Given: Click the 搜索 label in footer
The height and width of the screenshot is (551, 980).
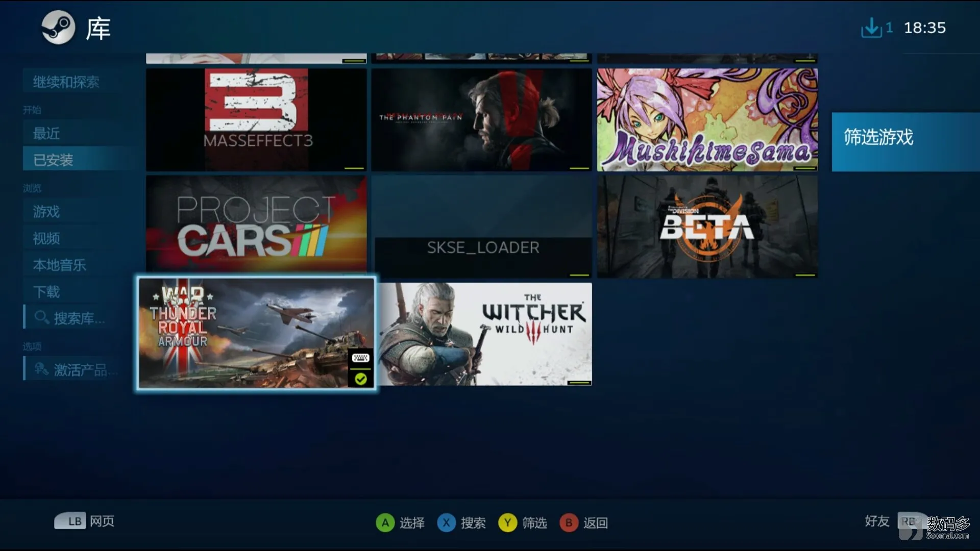Looking at the screenshot, I should [x=473, y=523].
